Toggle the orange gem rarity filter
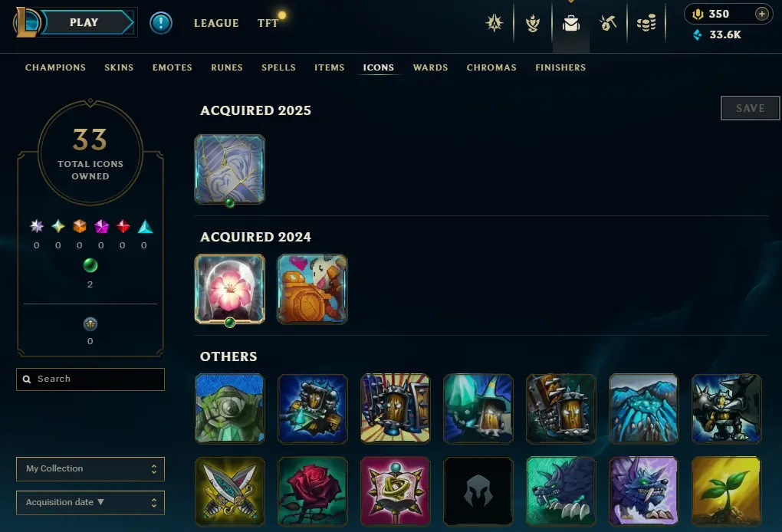Viewport: 782px width, 532px height. 80,226
